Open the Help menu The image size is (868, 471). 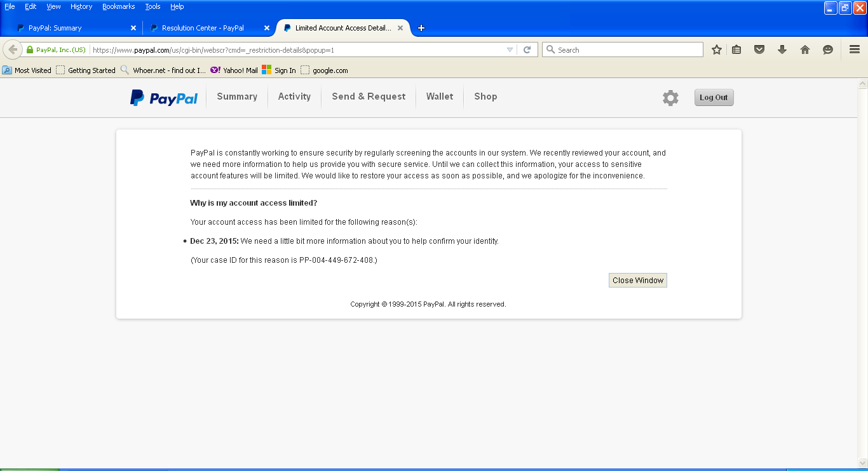click(x=177, y=6)
